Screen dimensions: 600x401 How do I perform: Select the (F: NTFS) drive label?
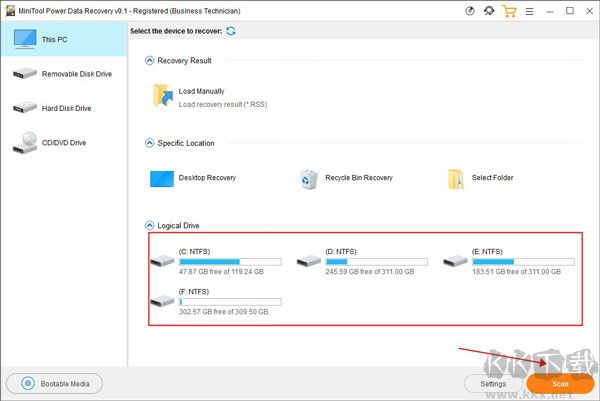194,292
